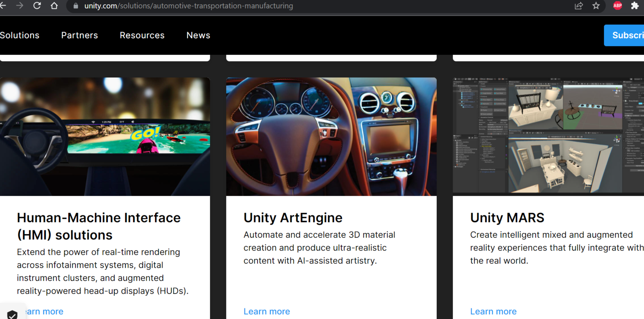Open the Solutions navigation menu
This screenshot has width=644, height=319.
click(20, 35)
